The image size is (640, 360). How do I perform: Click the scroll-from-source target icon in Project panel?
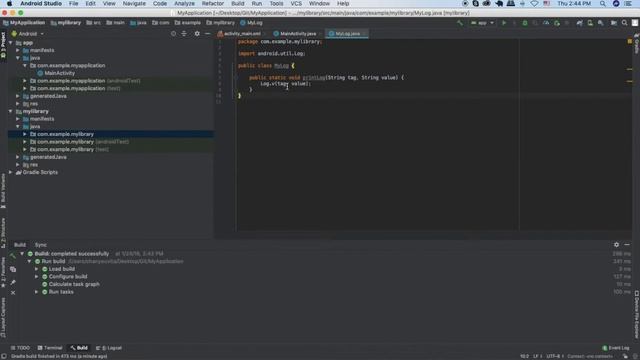[173, 33]
